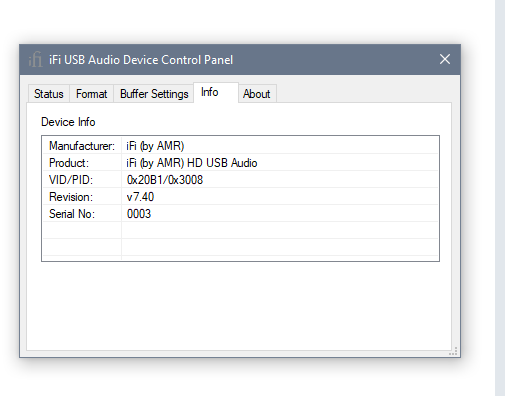Select the Buffer Settings tab
This screenshot has width=505, height=396.
[154, 94]
